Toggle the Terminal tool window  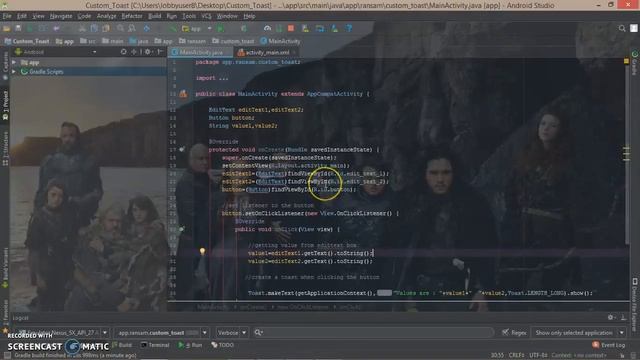tap(155, 345)
